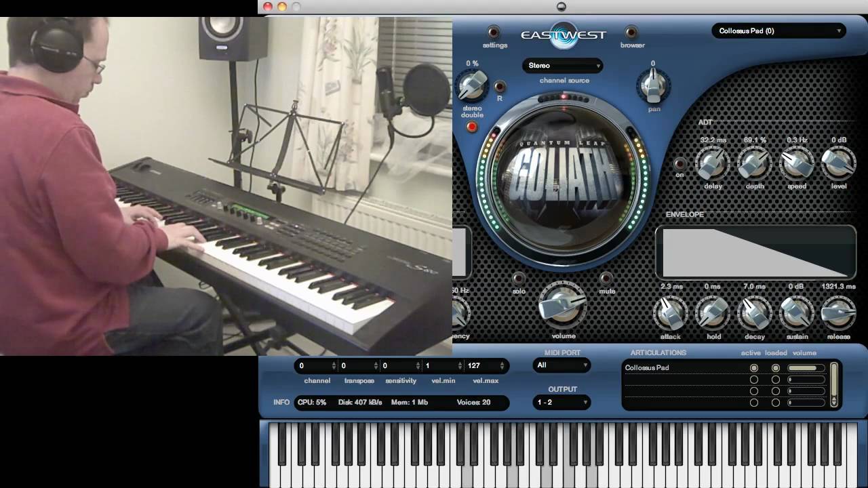This screenshot has height=488, width=868.
Task: Click the vel.min stepper field
Action: tap(443, 365)
